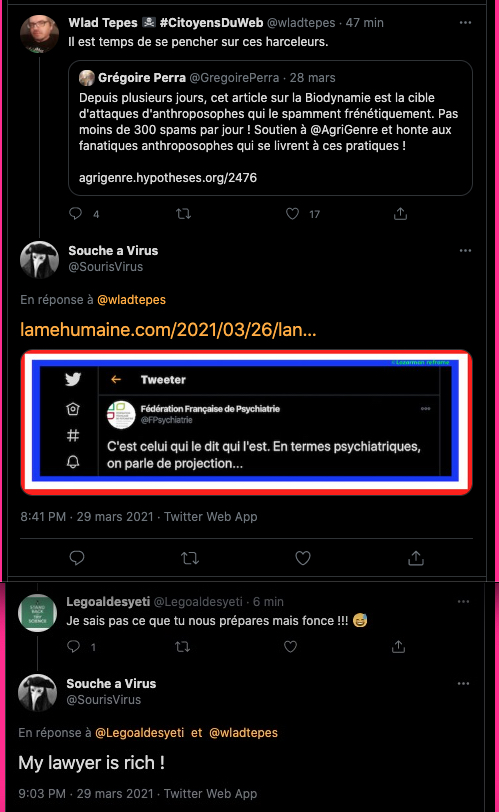Like the 8:41 PM Souche a Virus tweet
The height and width of the screenshot is (812, 499).
pos(303,558)
